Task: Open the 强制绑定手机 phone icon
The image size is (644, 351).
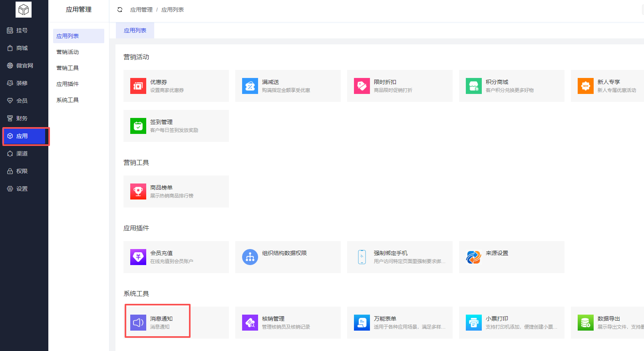Action: click(x=362, y=257)
